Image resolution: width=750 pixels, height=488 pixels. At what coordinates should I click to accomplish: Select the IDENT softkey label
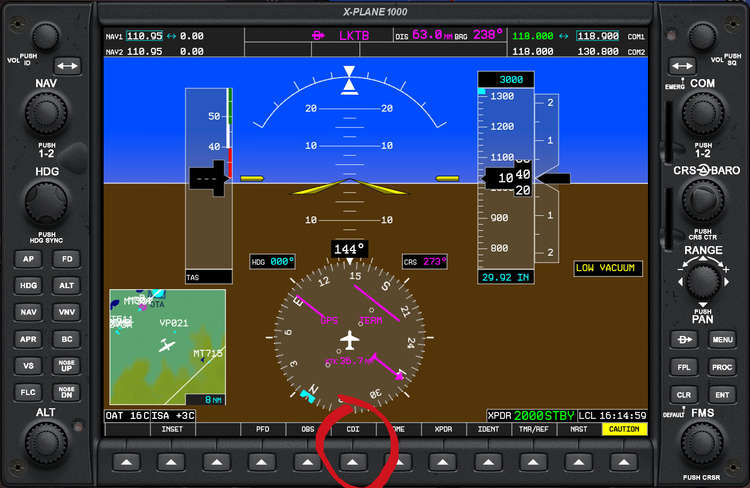488,430
